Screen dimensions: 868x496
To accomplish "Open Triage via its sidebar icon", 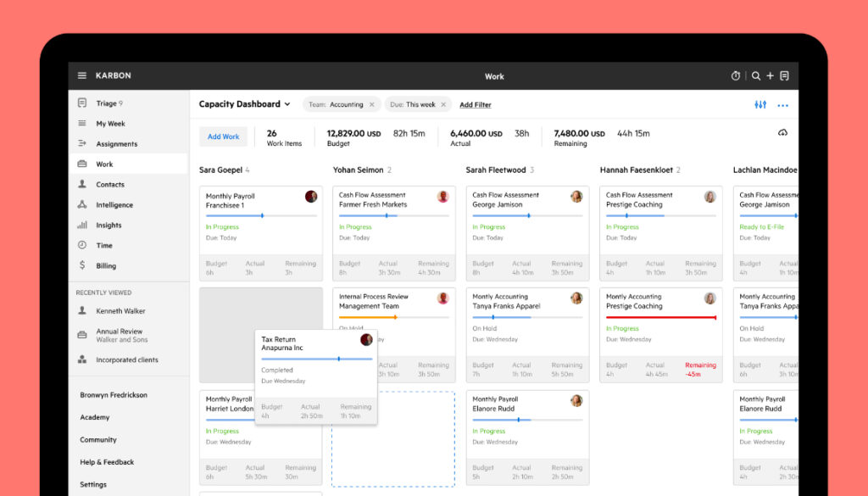I will point(82,103).
